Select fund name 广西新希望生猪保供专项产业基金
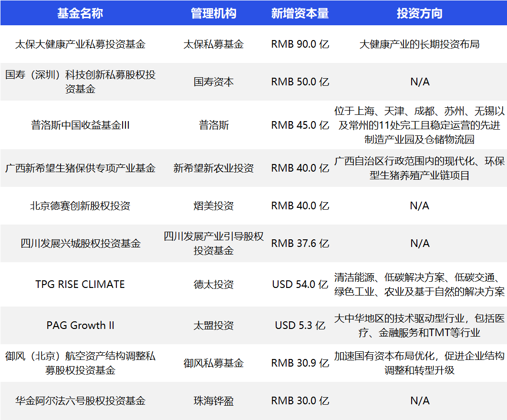Screen dimensions: 507x420 (80, 168)
